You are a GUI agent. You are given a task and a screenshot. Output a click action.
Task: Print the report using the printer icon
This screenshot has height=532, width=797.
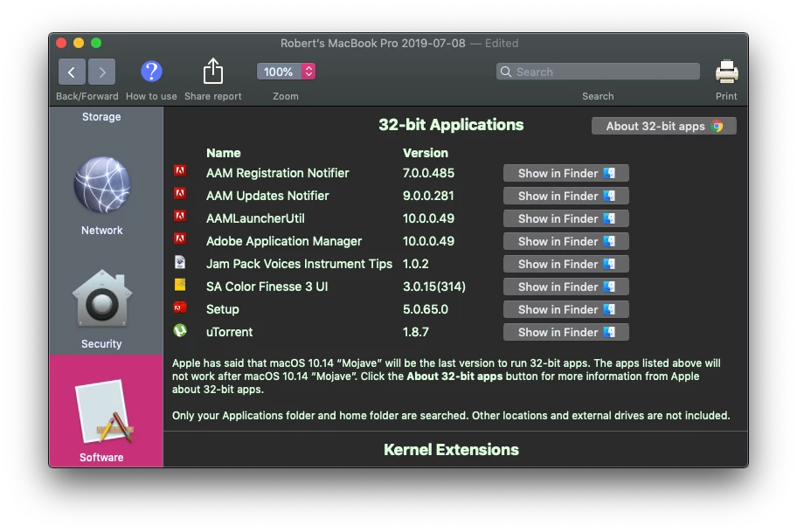(726, 71)
